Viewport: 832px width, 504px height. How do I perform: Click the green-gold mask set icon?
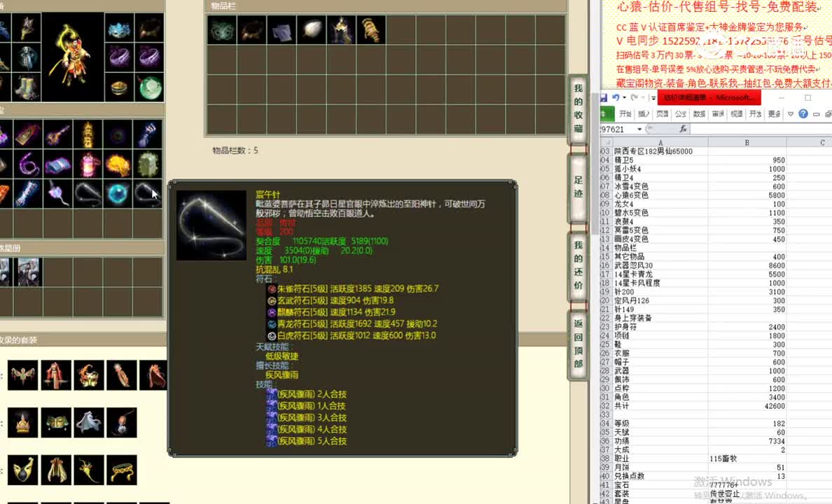(56, 422)
